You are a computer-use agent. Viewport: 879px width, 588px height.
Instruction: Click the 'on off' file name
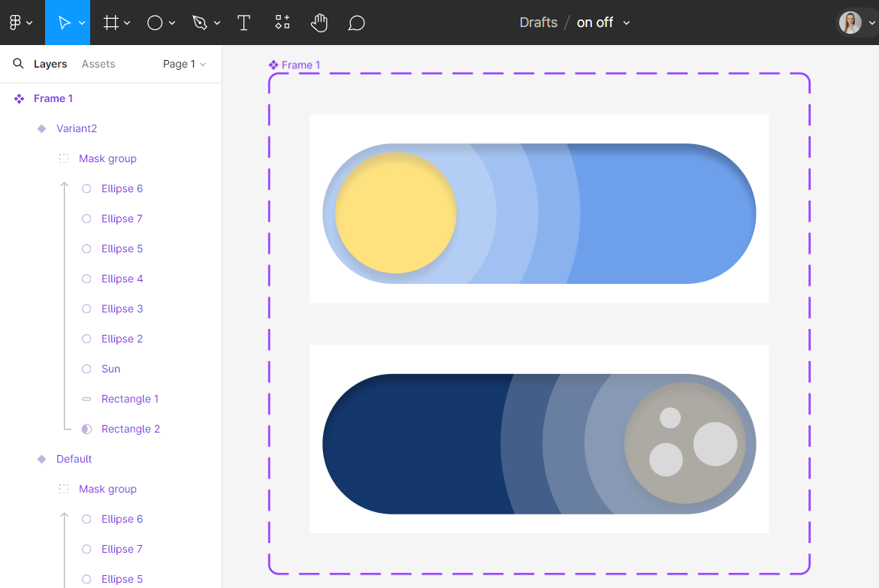tap(595, 23)
